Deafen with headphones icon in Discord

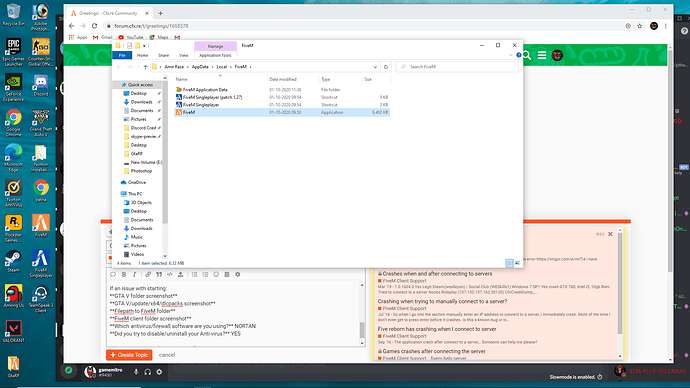coord(147,372)
